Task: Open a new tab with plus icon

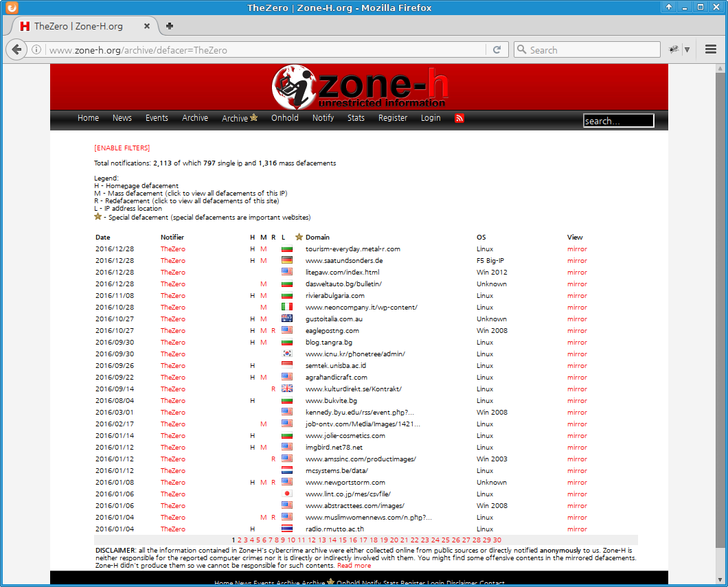Action: [x=170, y=26]
